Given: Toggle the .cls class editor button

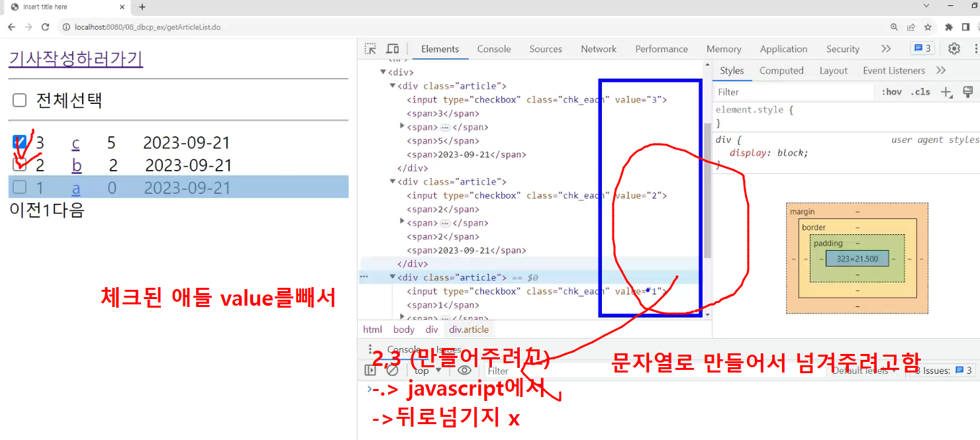Looking at the screenshot, I should [x=920, y=92].
